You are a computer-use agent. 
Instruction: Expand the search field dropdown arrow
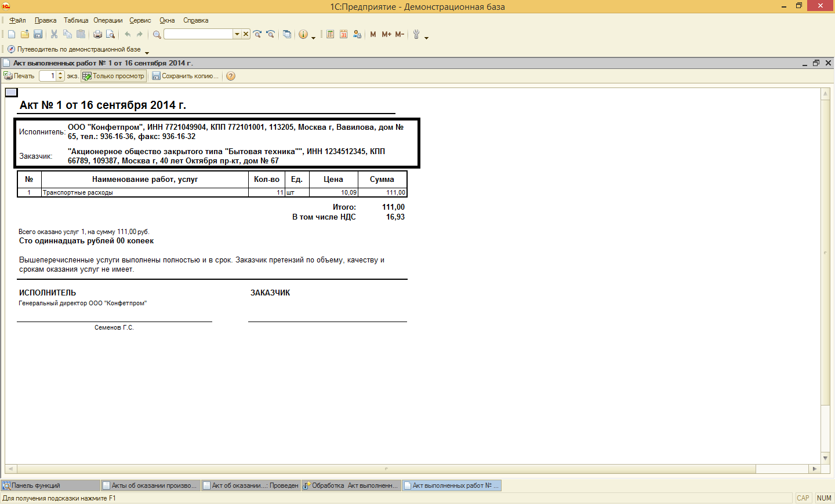pos(237,34)
